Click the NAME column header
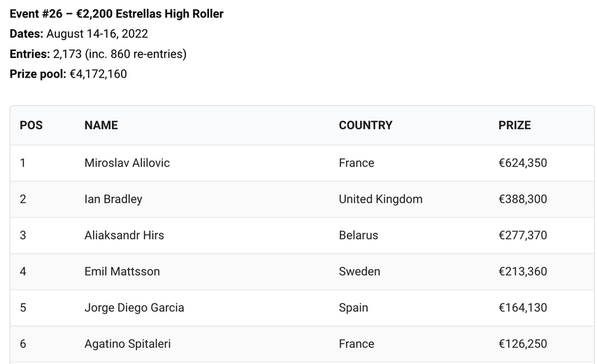Image resolution: width=597 pixels, height=364 pixels. pos(101,125)
